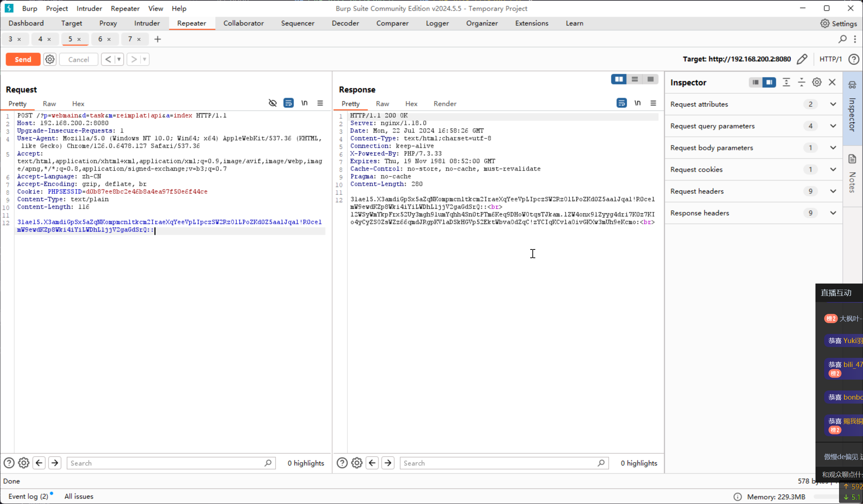Click the Hex view icon in Request panel
This screenshot has width=863, height=504.
(x=78, y=103)
